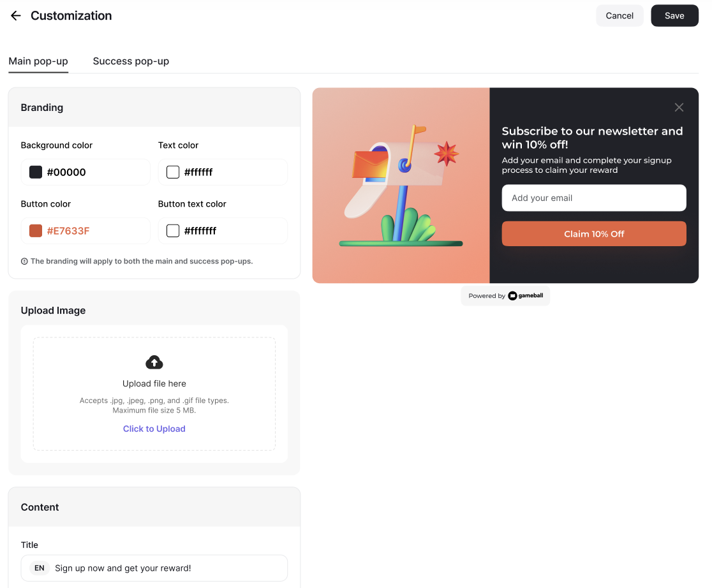Click the EN language badge
The height and width of the screenshot is (588, 712).
pos(39,568)
